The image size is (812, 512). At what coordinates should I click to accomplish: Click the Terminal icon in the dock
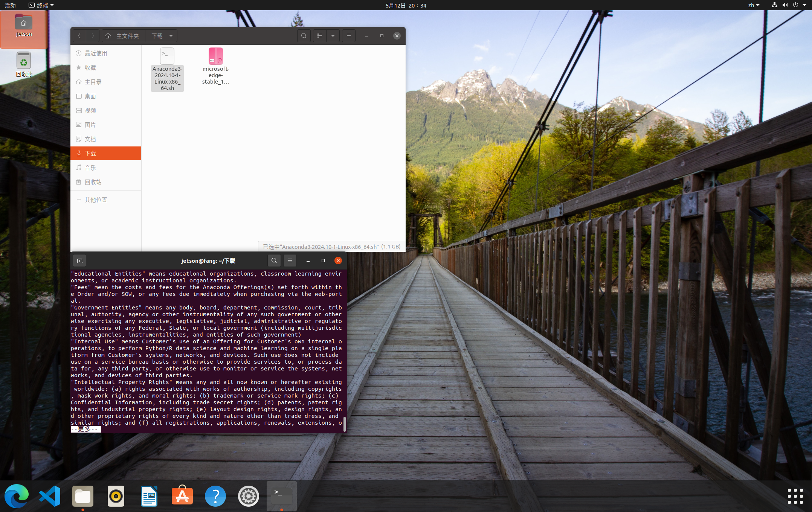click(282, 496)
